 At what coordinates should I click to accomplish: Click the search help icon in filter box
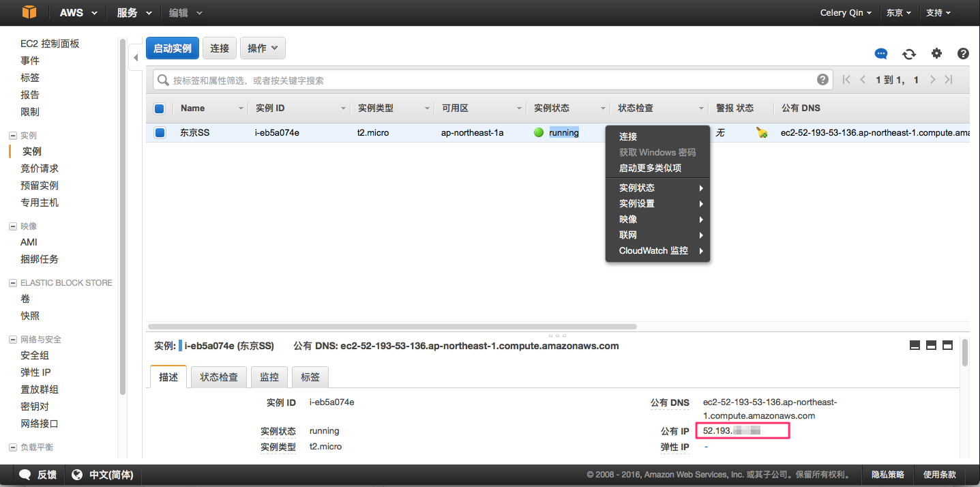[823, 80]
